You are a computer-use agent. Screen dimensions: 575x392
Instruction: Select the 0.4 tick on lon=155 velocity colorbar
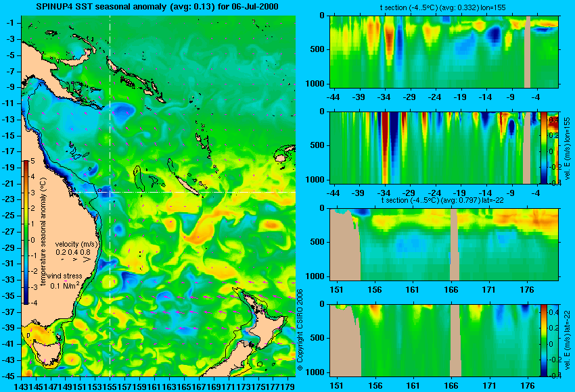point(554,120)
